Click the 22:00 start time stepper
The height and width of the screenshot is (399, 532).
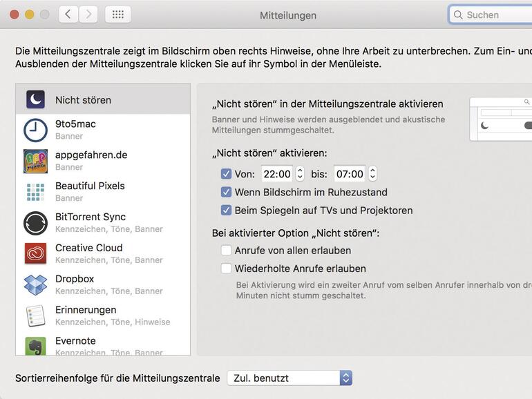[x=300, y=173]
